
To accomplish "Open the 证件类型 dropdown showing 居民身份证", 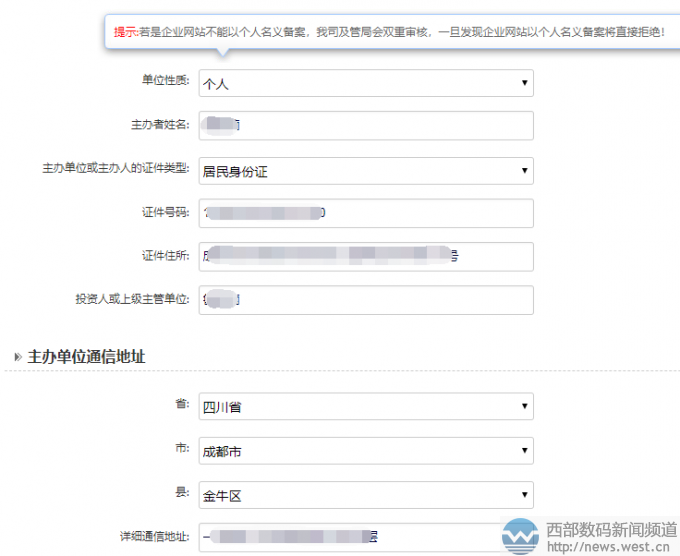I will pos(365,171).
